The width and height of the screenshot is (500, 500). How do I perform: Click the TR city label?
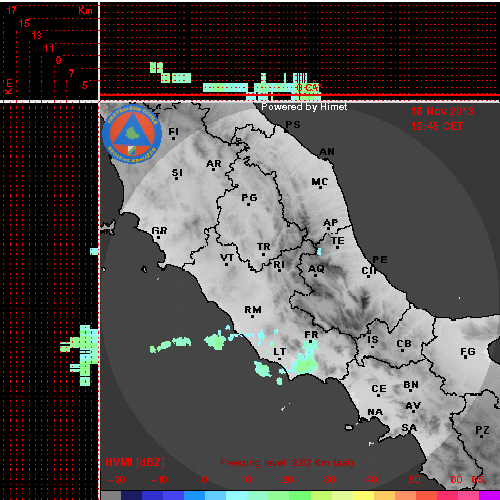pos(264,247)
